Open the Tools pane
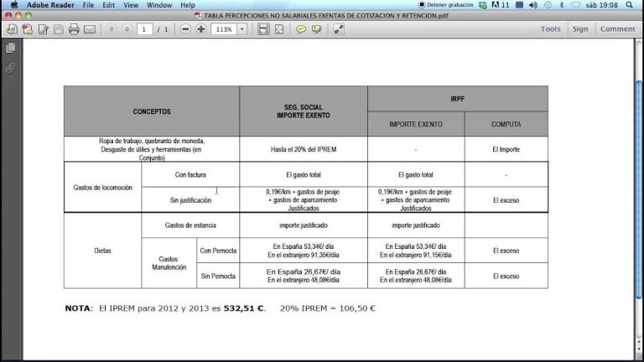Image resolution: width=644 pixels, height=362 pixels. point(551,29)
